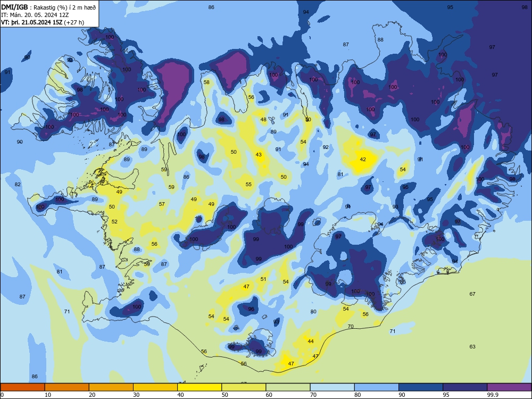Click the humidity value '42' in the yellow patch
Image resolution: width=532 pixels, height=399 pixels.
(363, 159)
